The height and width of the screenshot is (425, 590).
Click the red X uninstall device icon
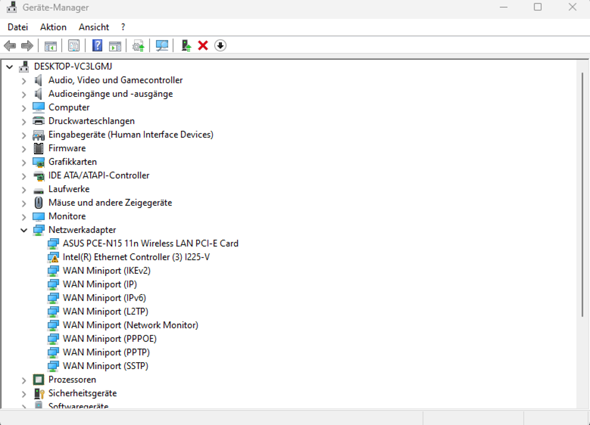pyautogui.click(x=203, y=46)
